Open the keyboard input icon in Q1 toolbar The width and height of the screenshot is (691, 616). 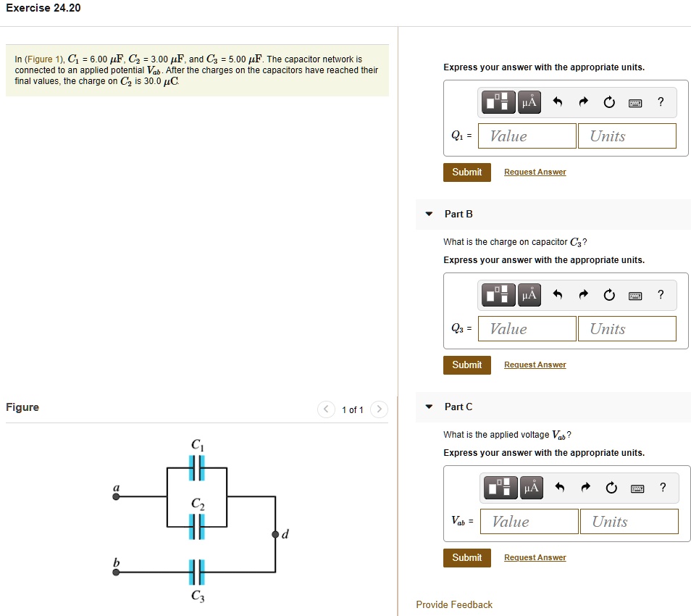(x=636, y=102)
